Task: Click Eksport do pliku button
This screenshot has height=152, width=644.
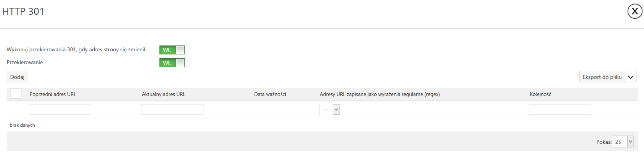Action: [602, 77]
